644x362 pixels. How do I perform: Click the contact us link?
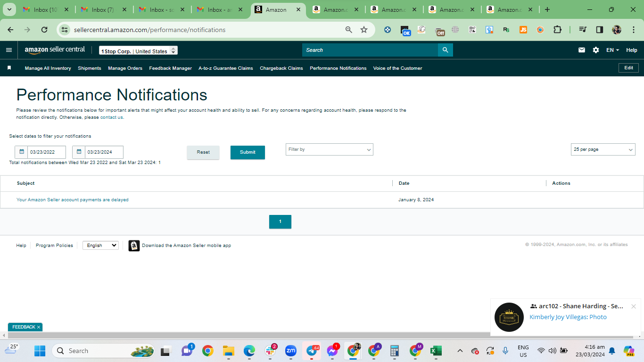click(x=111, y=117)
